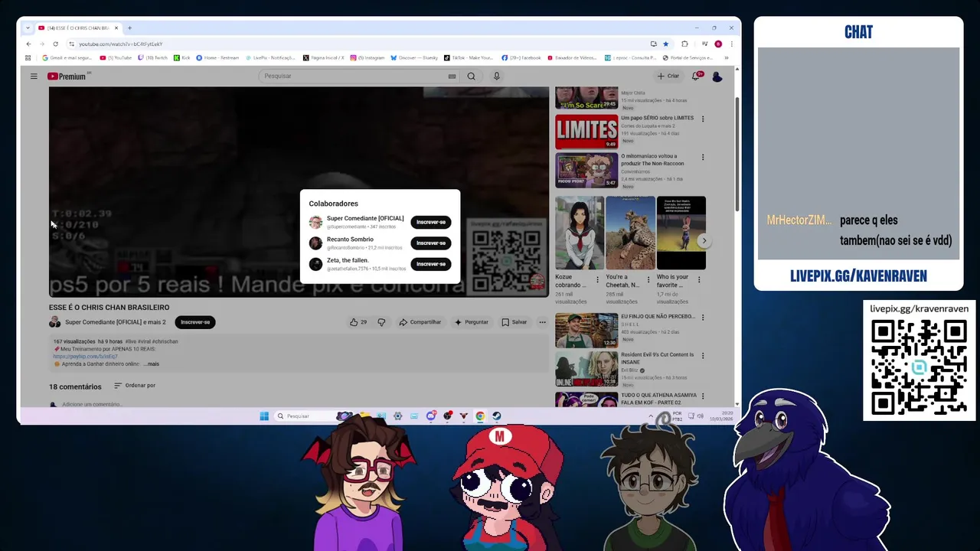Image resolution: width=980 pixels, height=551 pixels.
Task: Open Ordenar por comments sort dropdown
Action: coord(135,386)
